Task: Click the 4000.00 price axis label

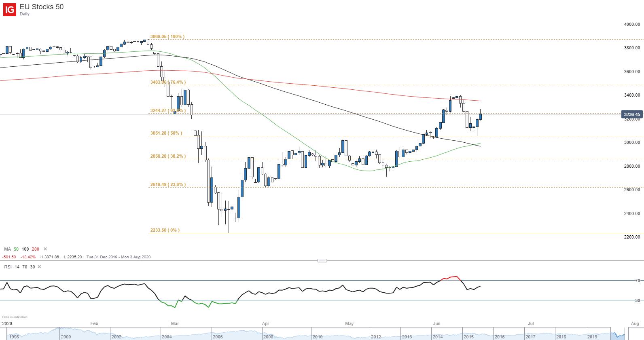Action: coord(632,24)
